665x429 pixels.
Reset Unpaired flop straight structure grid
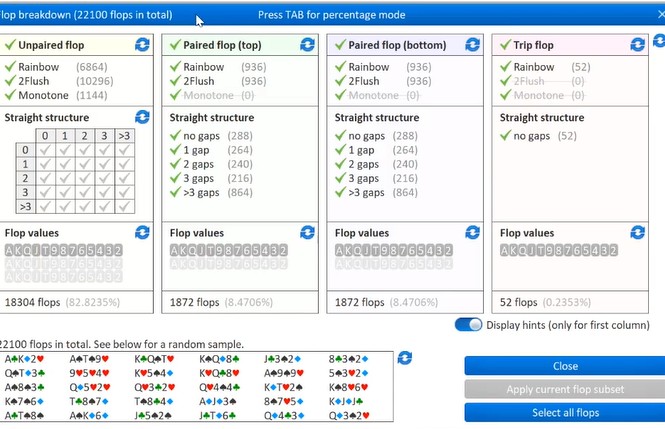coord(142,117)
